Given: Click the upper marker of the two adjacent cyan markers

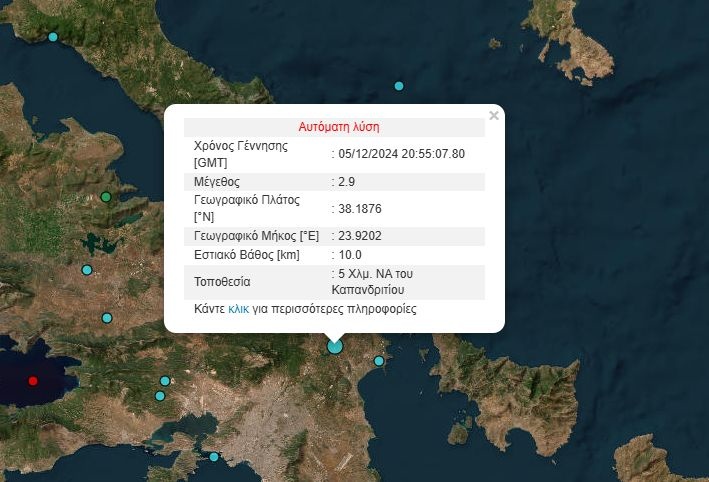Looking at the screenshot, I should click(x=165, y=381).
